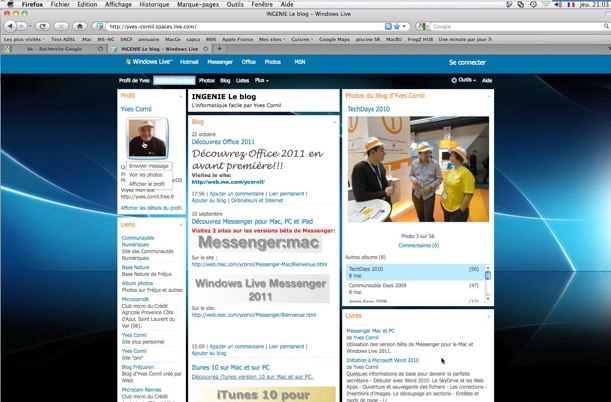
Task: Click album list scrollbar down arrow
Action: [x=487, y=299]
